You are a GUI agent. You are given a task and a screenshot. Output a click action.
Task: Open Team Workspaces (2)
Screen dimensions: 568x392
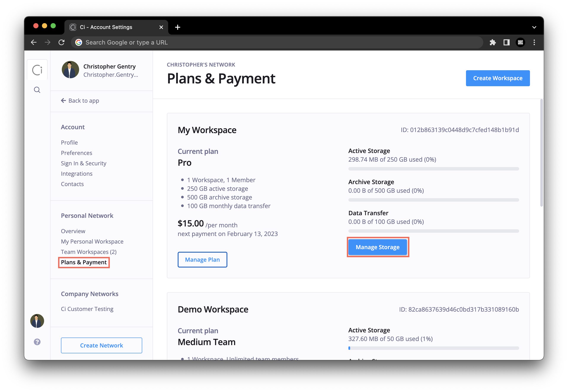[x=89, y=252]
